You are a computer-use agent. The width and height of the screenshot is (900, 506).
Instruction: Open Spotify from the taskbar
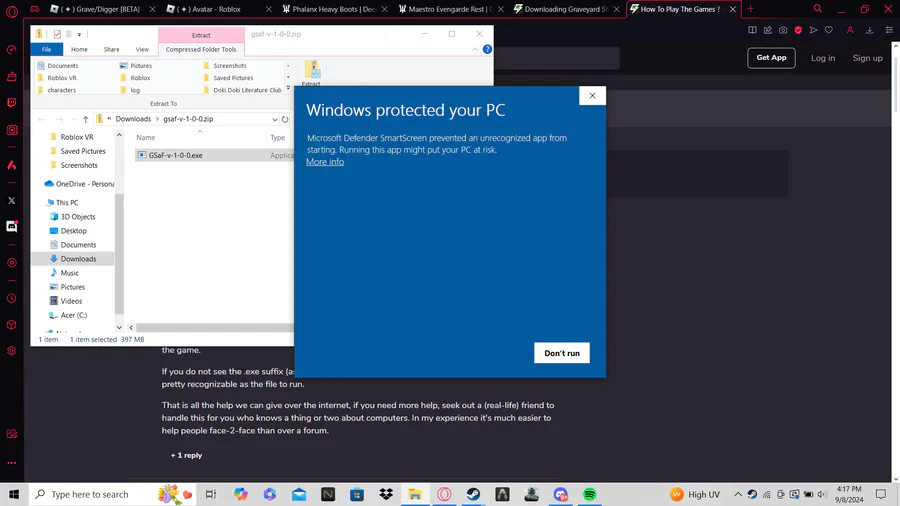pyautogui.click(x=589, y=494)
